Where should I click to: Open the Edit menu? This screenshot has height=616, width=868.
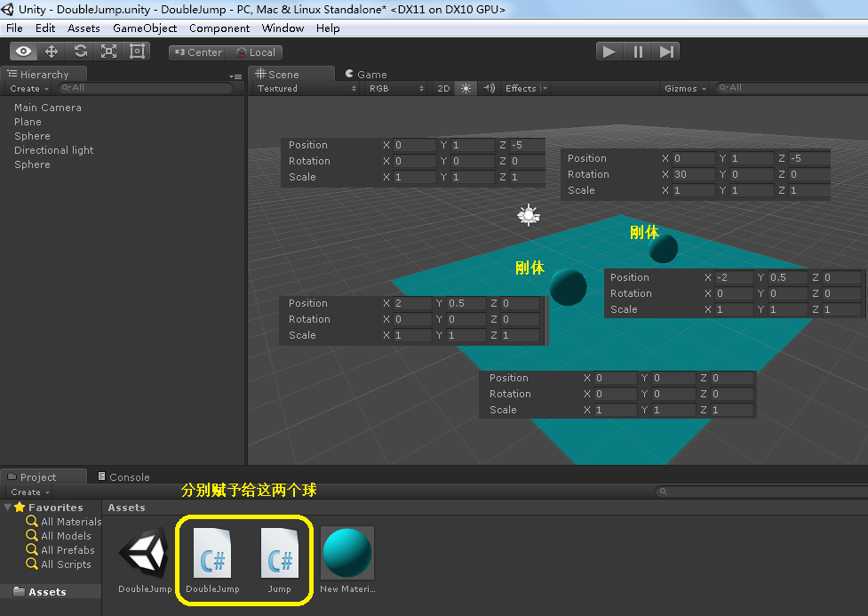(x=44, y=28)
